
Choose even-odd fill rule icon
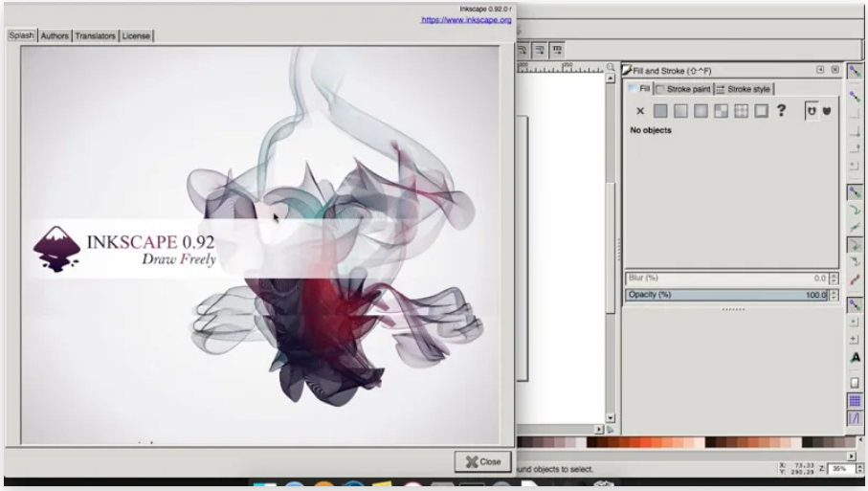click(x=812, y=111)
